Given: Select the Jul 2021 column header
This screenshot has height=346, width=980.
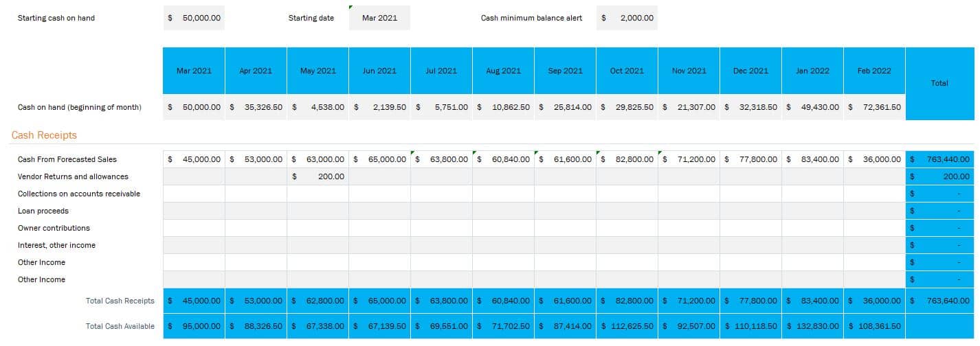Looking at the screenshot, I should [x=441, y=71].
